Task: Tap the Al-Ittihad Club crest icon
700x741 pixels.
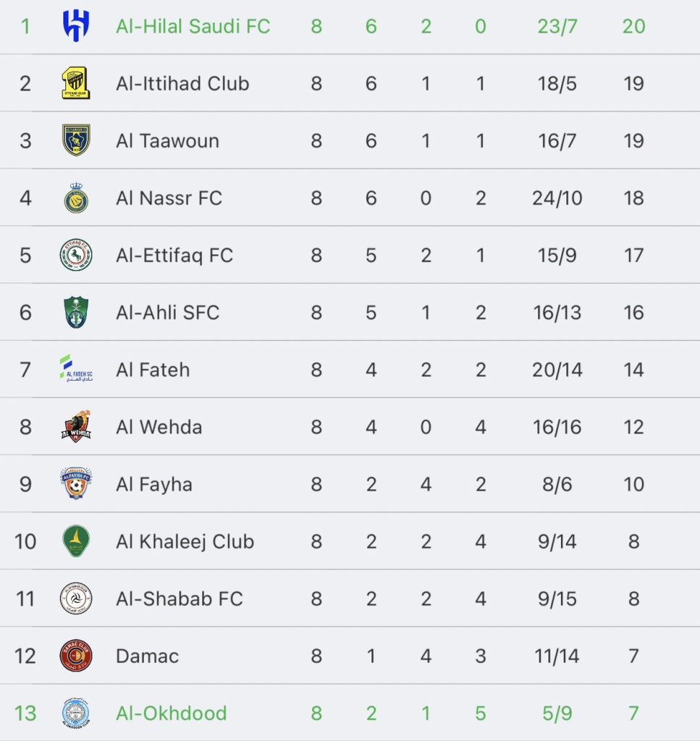Action: pos(75,83)
